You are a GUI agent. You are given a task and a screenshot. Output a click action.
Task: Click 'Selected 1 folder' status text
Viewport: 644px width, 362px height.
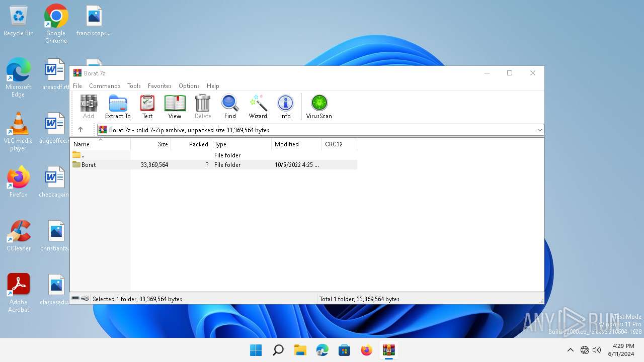pyautogui.click(x=137, y=299)
